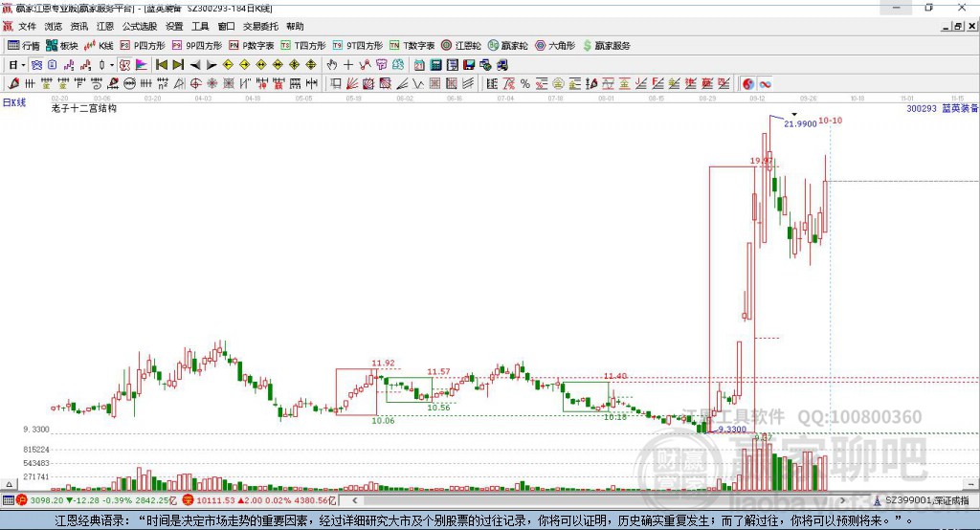Viewport: 980px width, 530px height.
Task: Click the 11.57 price annotation
Action: (438, 372)
